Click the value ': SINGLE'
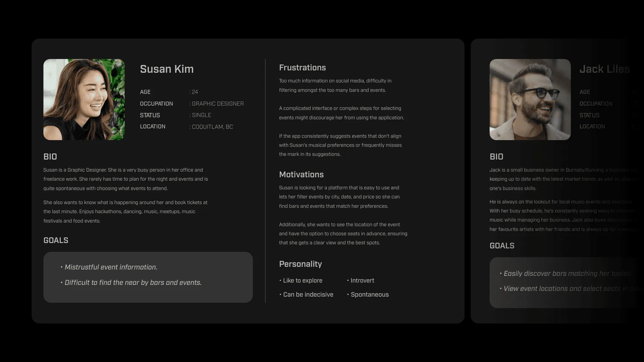This screenshot has height=362, width=644. tap(200, 115)
